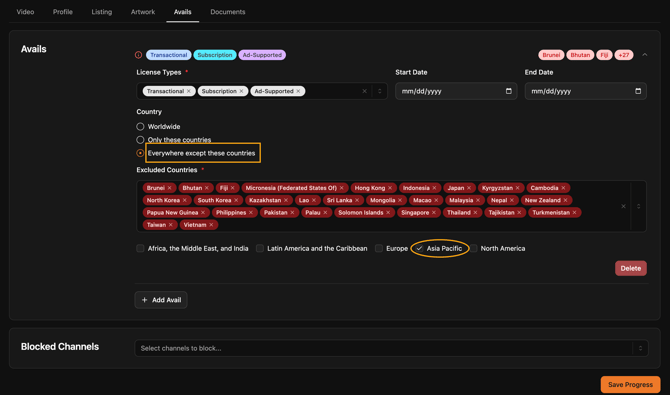Clear all excluded countries
The width and height of the screenshot is (670, 395).
click(x=623, y=206)
